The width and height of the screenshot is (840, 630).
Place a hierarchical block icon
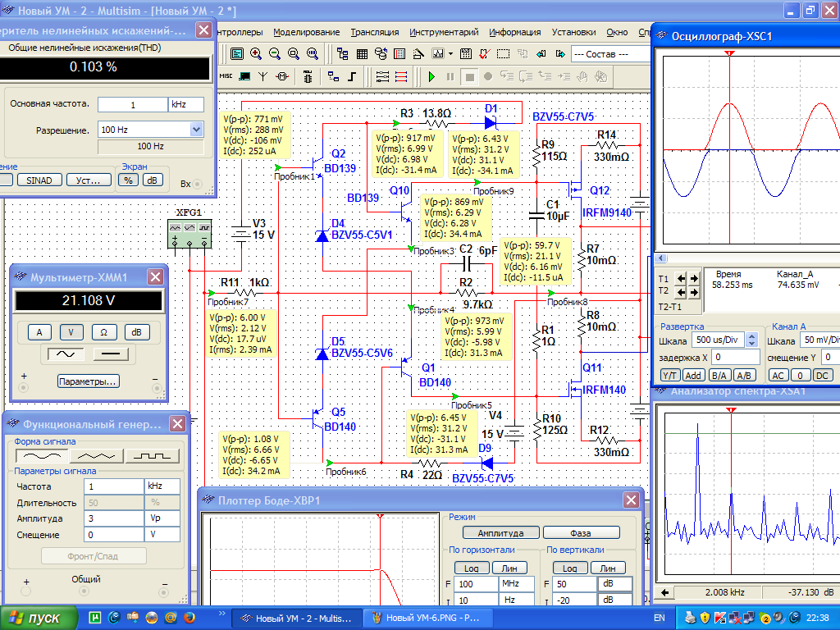[333, 76]
